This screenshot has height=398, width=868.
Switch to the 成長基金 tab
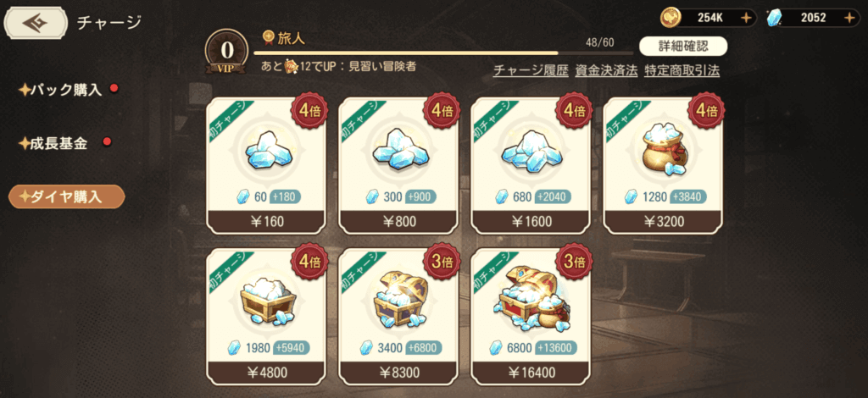[x=53, y=144]
